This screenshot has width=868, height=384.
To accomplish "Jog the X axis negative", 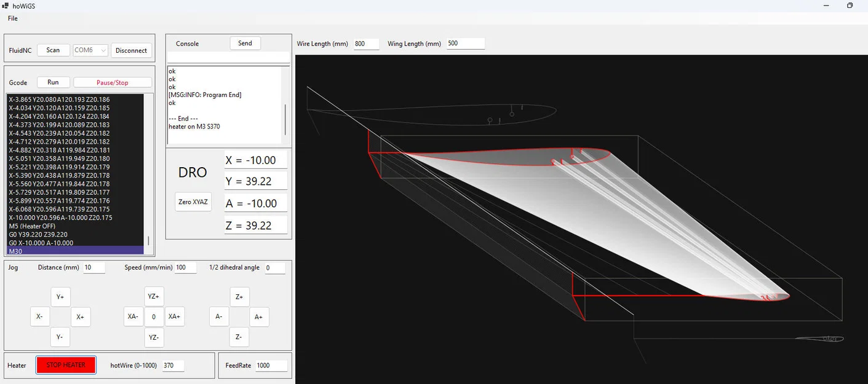I will 39,316.
